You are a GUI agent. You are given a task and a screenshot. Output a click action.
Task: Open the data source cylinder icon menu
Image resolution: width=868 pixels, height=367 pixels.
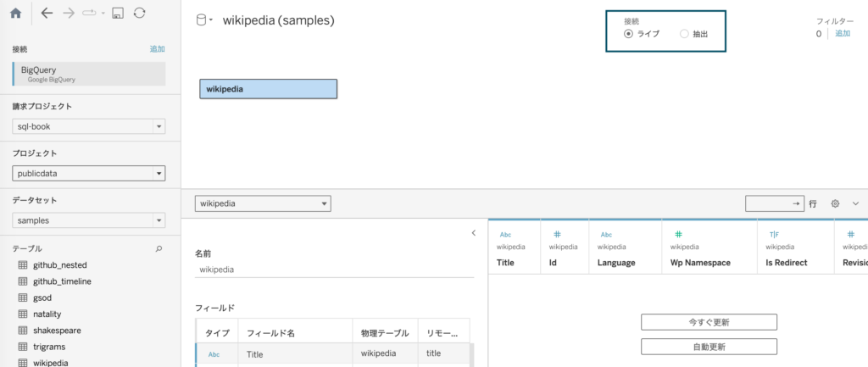coord(204,21)
